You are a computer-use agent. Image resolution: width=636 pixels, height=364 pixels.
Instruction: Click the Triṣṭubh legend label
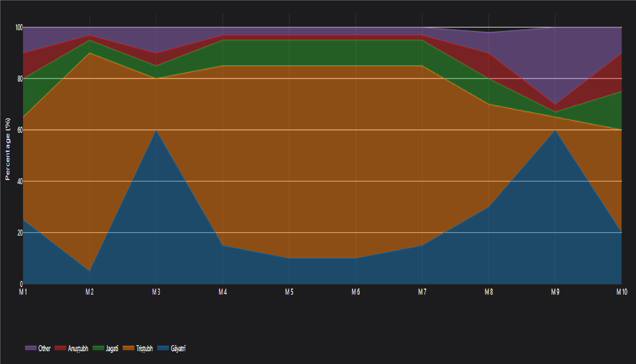click(144, 348)
